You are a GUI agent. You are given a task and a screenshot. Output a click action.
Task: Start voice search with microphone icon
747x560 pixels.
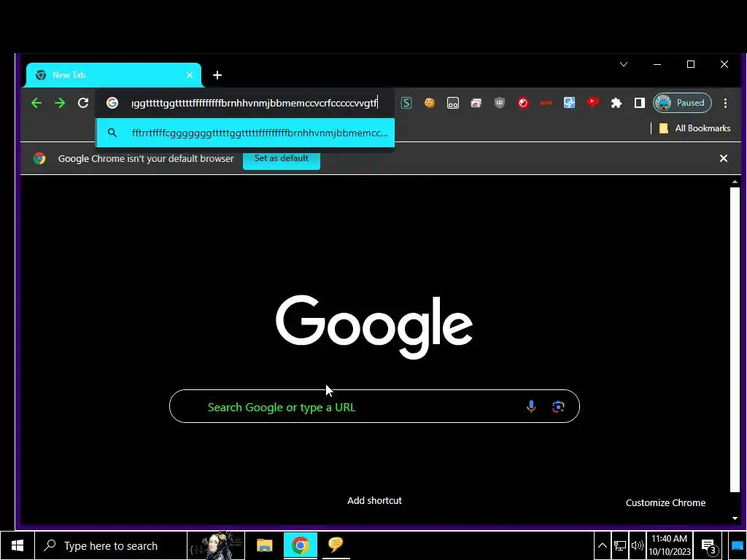(531, 407)
